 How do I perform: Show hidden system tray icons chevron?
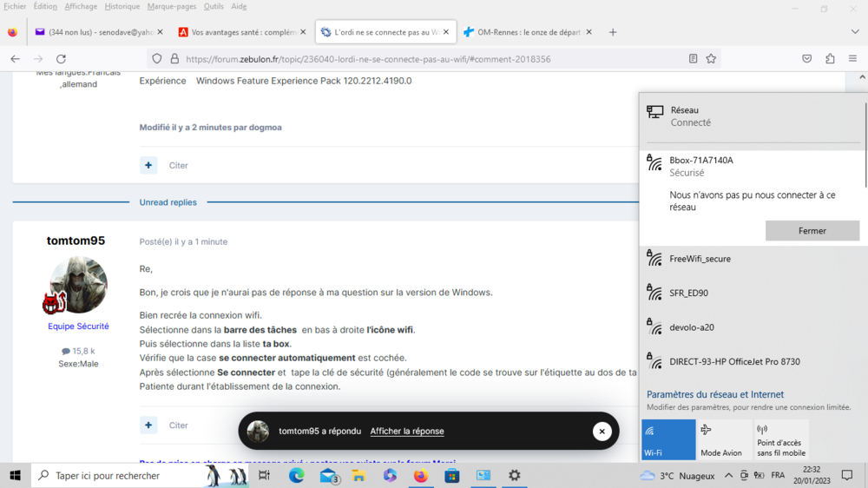728,476
